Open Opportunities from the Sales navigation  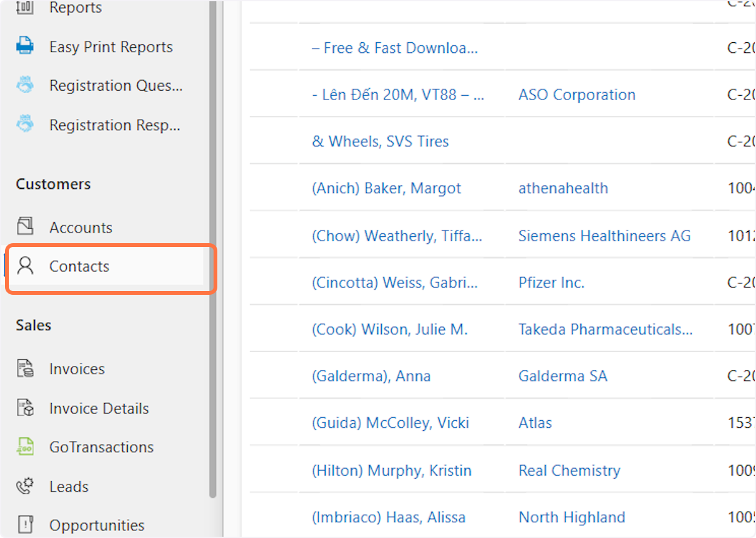point(96,525)
